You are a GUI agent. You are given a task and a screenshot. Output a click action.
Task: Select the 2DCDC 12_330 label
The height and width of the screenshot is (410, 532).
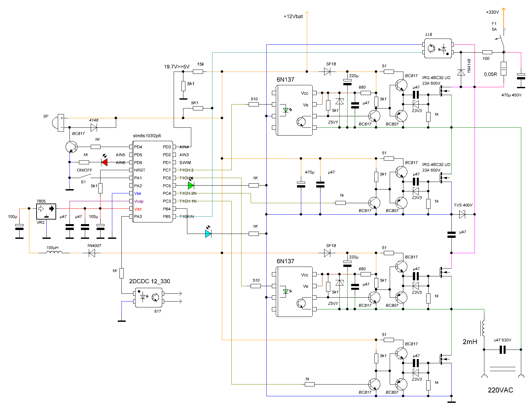tap(149, 281)
